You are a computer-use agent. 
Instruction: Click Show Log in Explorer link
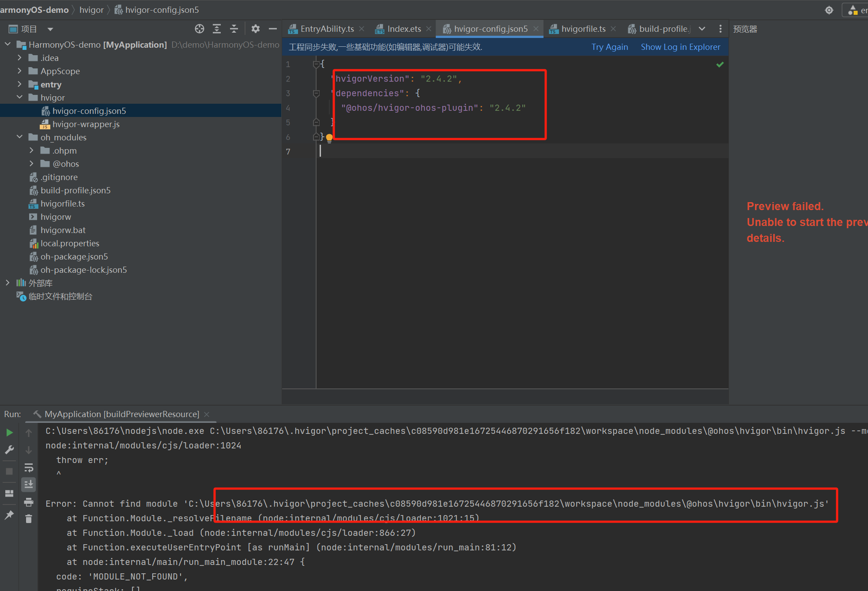[x=680, y=47]
